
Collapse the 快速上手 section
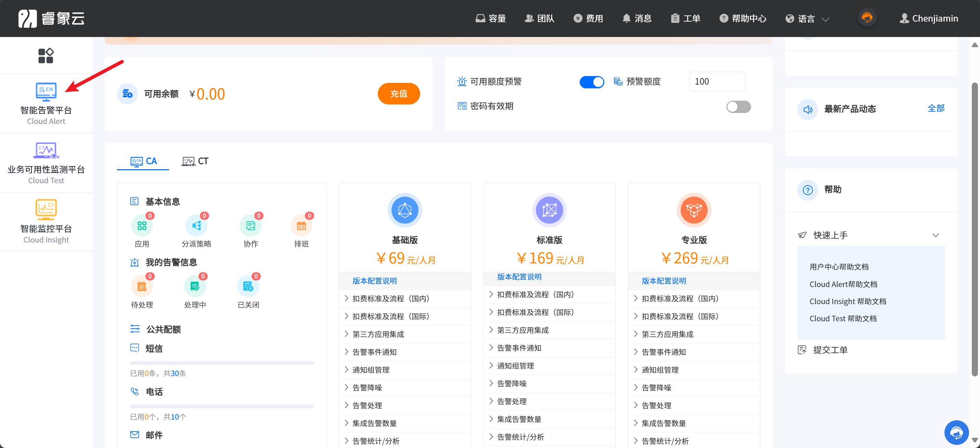pos(936,235)
